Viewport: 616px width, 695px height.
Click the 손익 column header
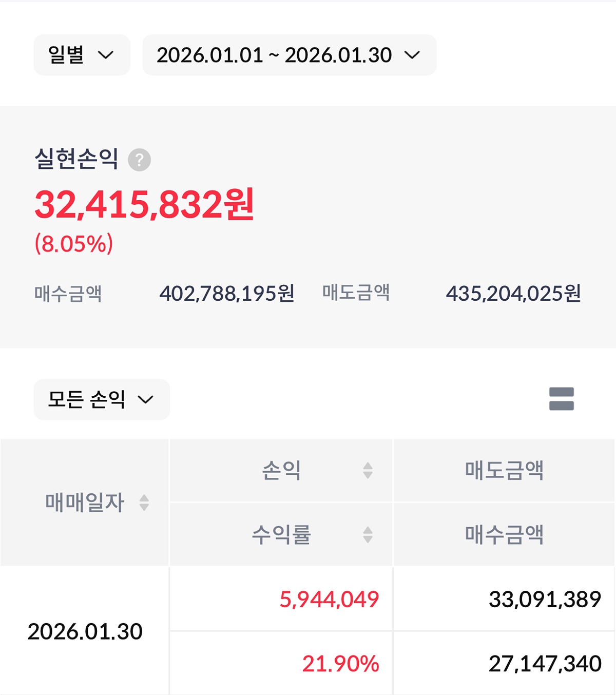coord(281,470)
